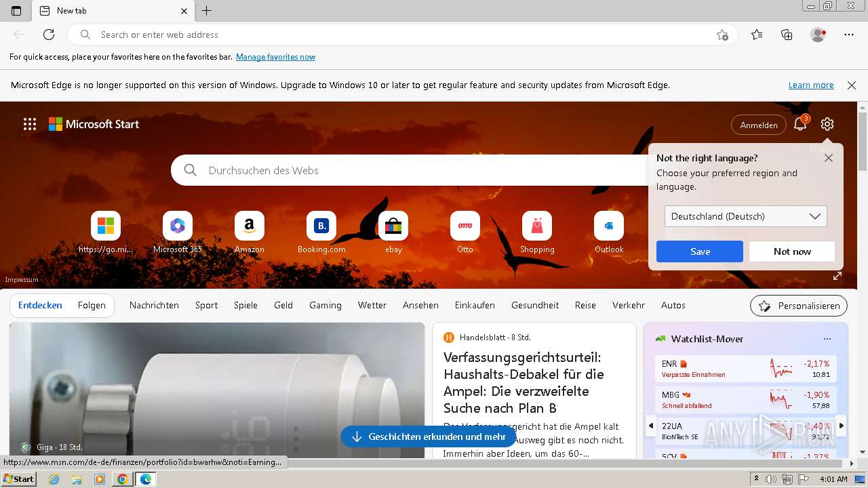Click the Anmelden sign-in button
The image size is (868, 488).
[759, 125]
